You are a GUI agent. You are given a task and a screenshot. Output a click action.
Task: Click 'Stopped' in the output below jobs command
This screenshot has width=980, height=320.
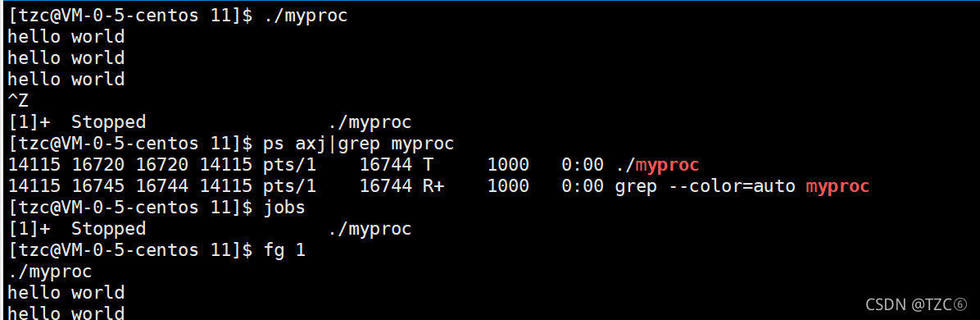click(x=109, y=229)
